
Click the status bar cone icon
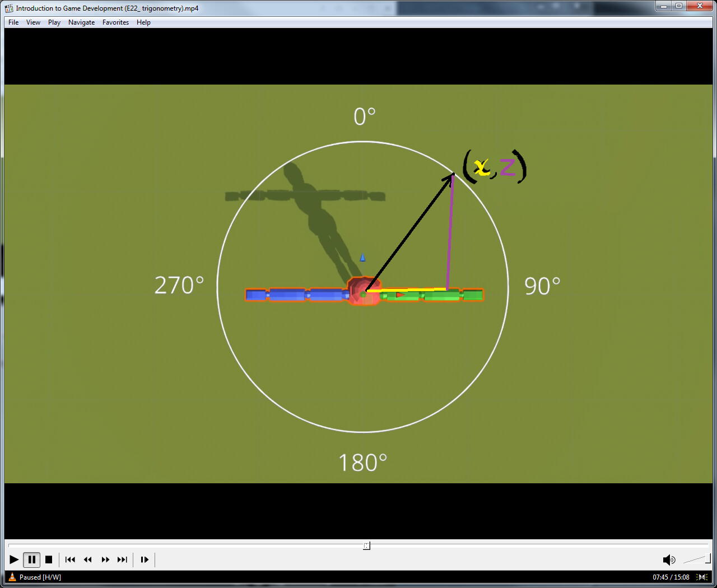coord(12,577)
